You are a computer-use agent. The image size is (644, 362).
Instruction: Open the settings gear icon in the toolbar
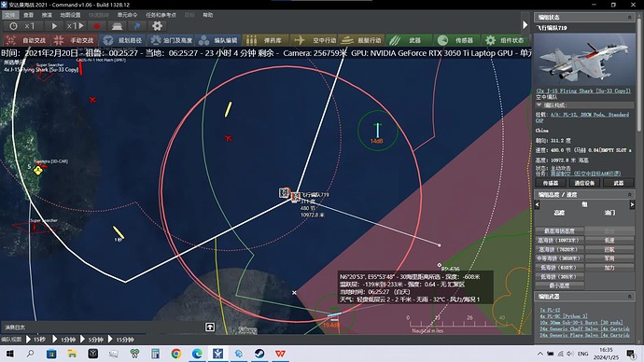click(157, 26)
